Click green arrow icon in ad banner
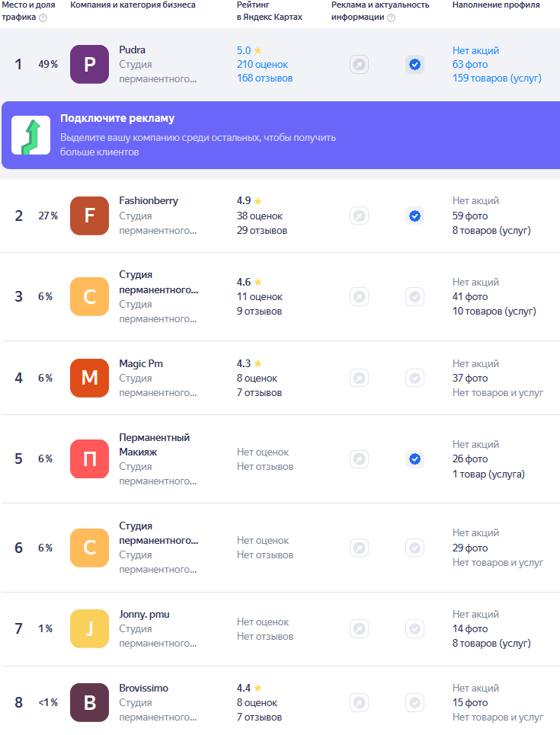The width and height of the screenshot is (560, 735). (x=31, y=135)
